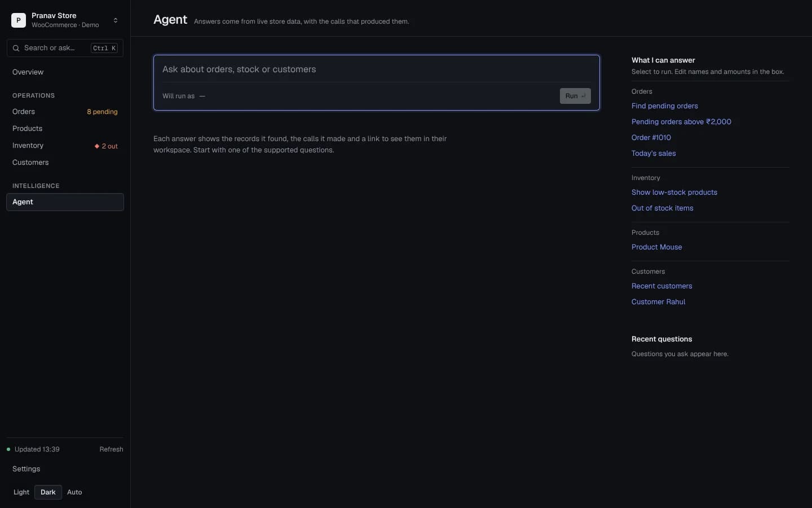Focus the Search or ask field
Image resolution: width=812 pixels, height=508 pixels.
tap(65, 48)
